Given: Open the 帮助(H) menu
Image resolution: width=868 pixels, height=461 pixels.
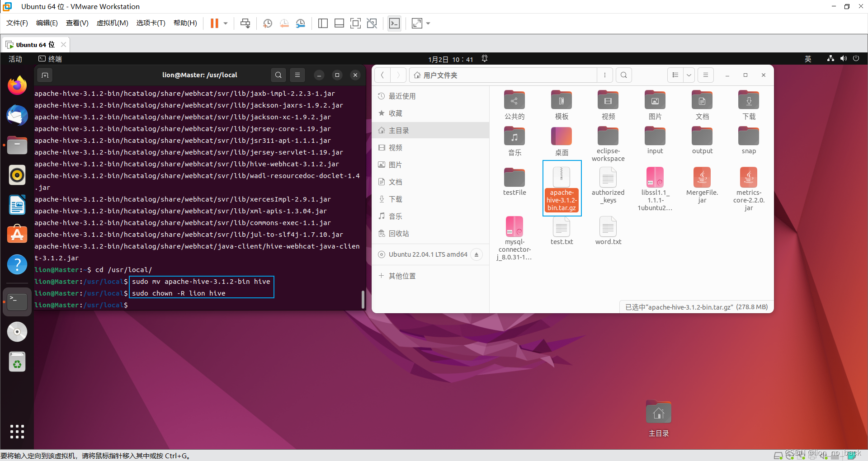Looking at the screenshot, I should [x=185, y=23].
